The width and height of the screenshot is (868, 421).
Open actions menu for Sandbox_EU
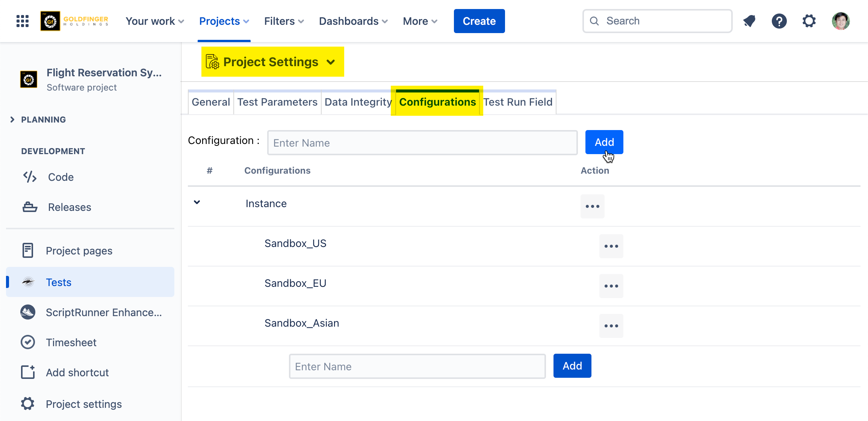pyautogui.click(x=611, y=286)
